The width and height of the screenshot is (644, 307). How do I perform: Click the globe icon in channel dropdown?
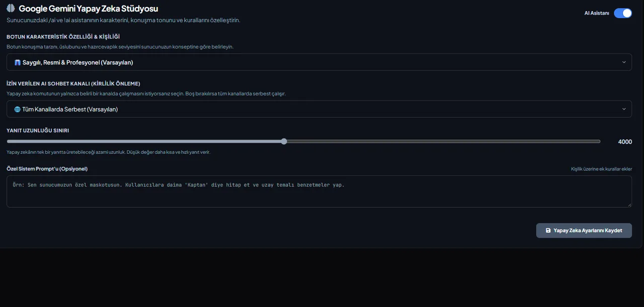pyautogui.click(x=18, y=109)
